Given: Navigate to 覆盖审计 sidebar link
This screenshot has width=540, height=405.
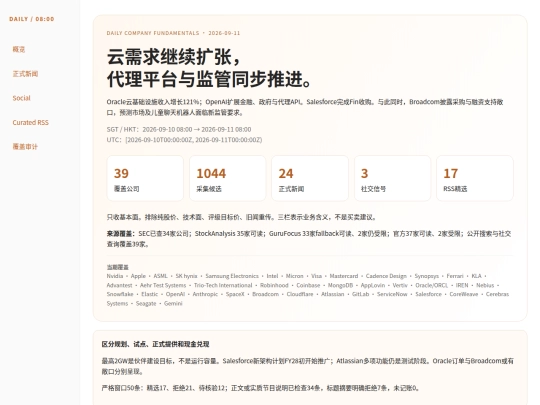Looking at the screenshot, I should pyautogui.click(x=25, y=147).
